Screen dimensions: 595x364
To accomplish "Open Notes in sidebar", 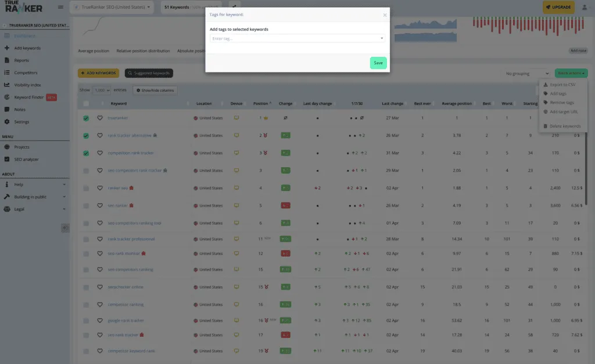I will click(x=20, y=110).
